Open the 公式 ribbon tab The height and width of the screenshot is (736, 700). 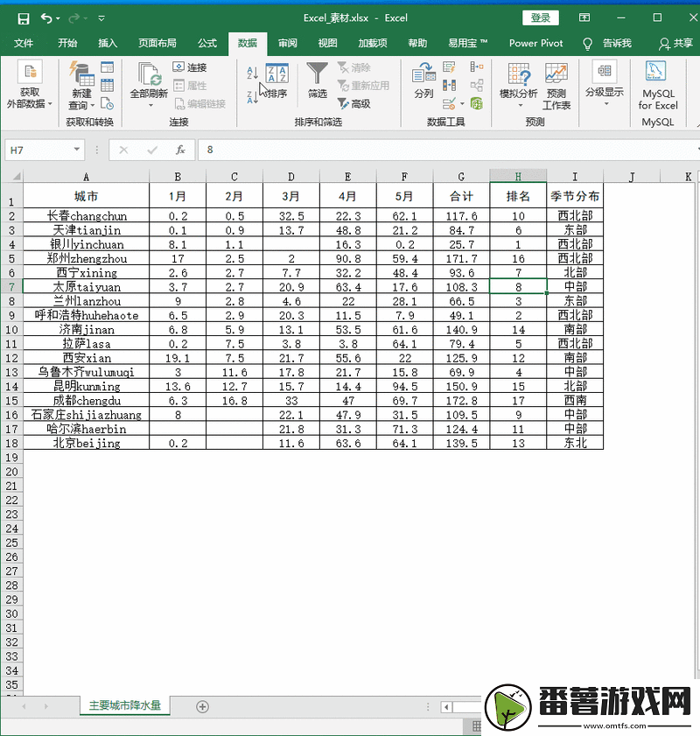[207, 43]
